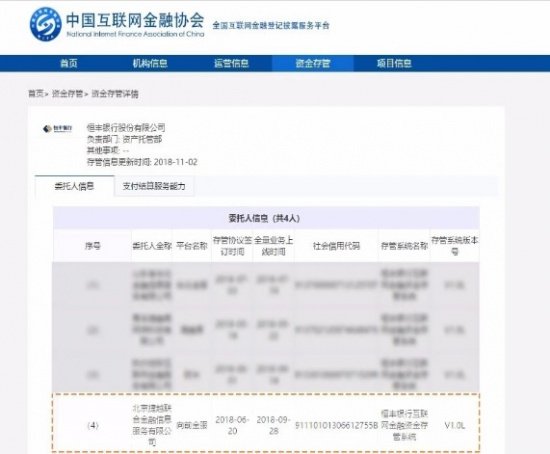Click the 序号 column header
This screenshot has height=454, width=550.
pos(93,246)
